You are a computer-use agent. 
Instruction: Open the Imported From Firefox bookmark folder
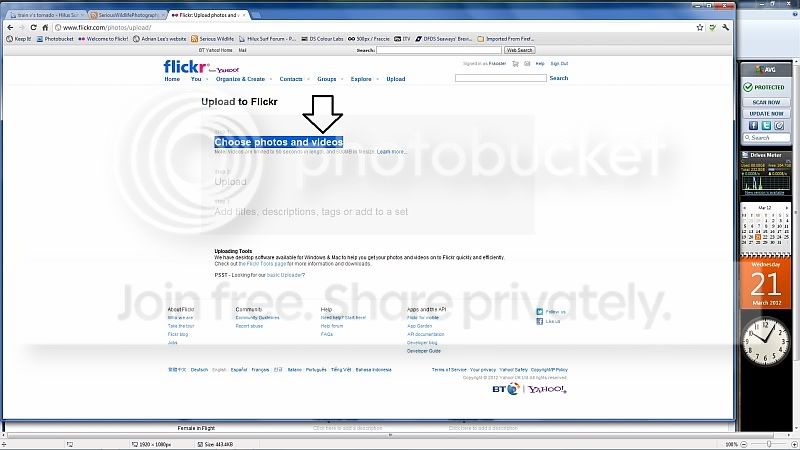tap(506, 39)
